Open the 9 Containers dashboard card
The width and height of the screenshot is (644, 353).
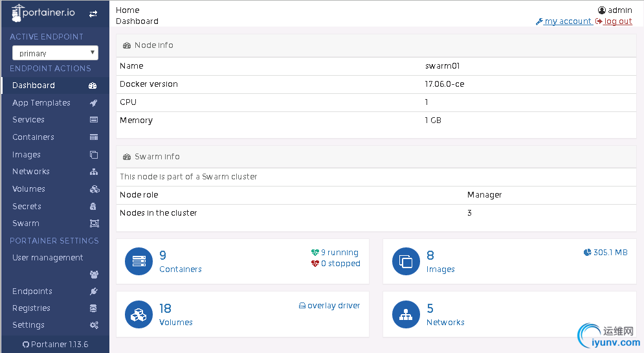pyautogui.click(x=243, y=262)
